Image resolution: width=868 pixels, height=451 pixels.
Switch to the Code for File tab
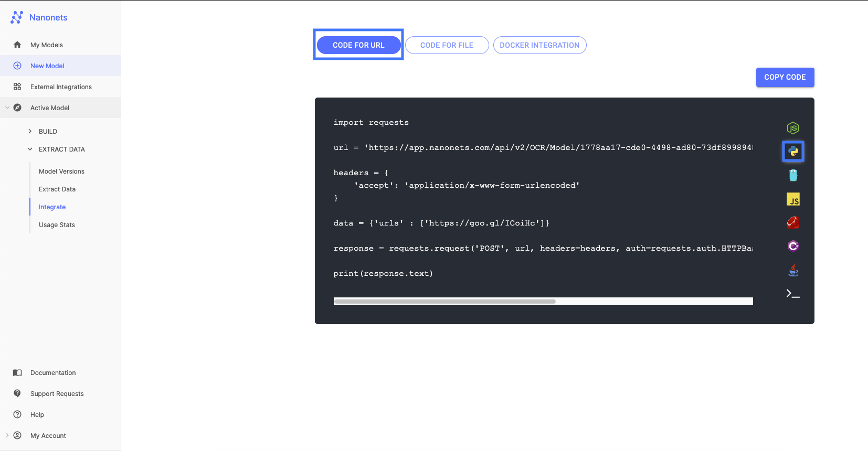click(x=447, y=45)
